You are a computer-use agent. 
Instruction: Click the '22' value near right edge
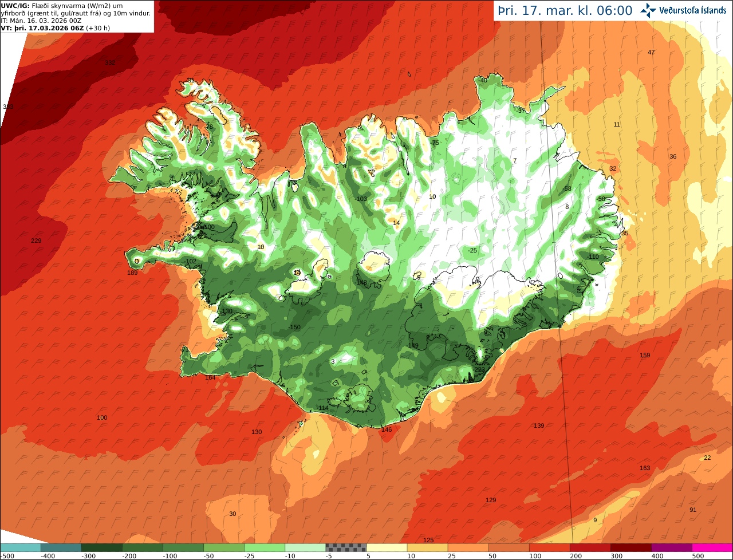click(x=707, y=458)
